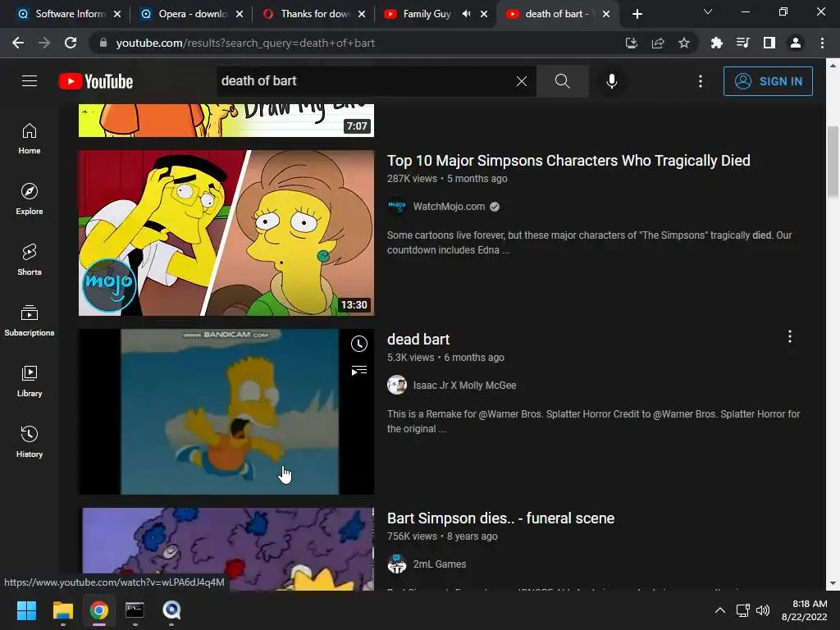Open the YouTube hamburger guide menu

pyautogui.click(x=30, y=81)
